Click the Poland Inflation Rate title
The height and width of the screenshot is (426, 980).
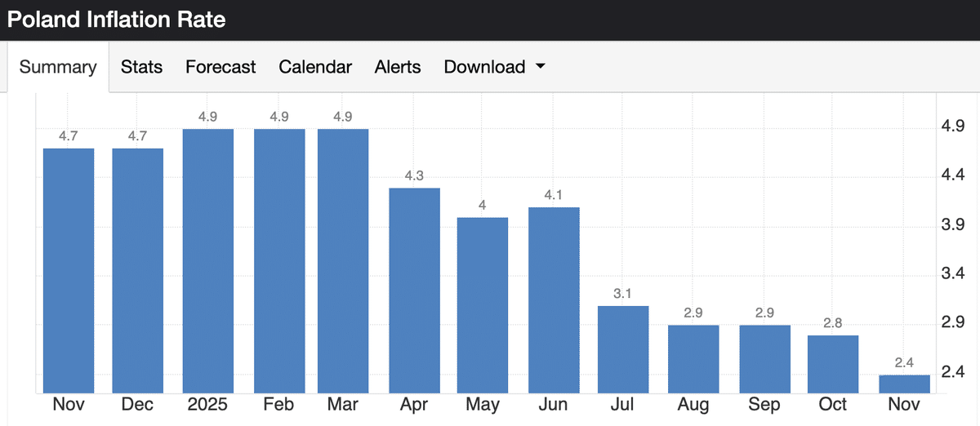pyautogui.click(x=116, y=20)
